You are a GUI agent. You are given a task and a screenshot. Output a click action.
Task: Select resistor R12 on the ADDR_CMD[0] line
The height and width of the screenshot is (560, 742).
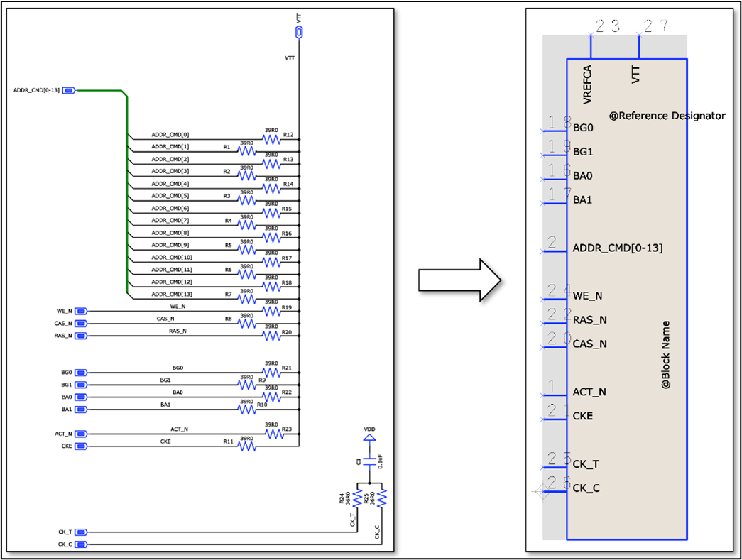(x=271, y=140)
